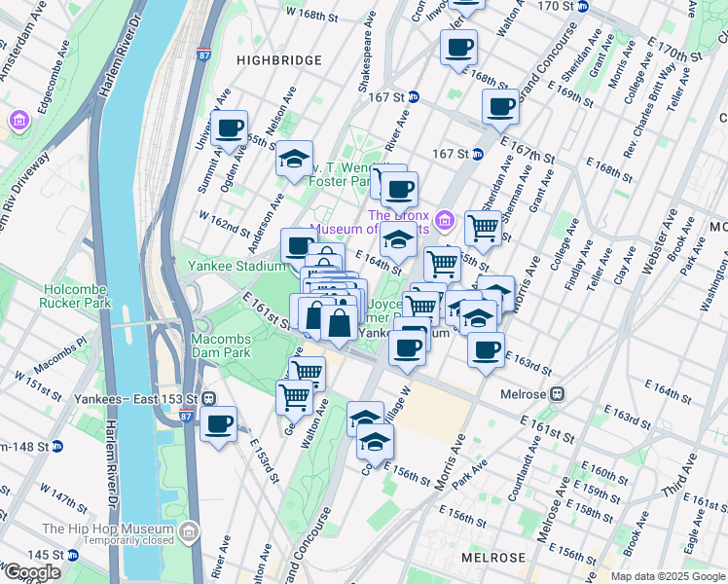Image resolution: width=728 pixels, height=584 pixels.
Task: Click the 167 St subway icon near Grand Concourse
Action: 477,154
